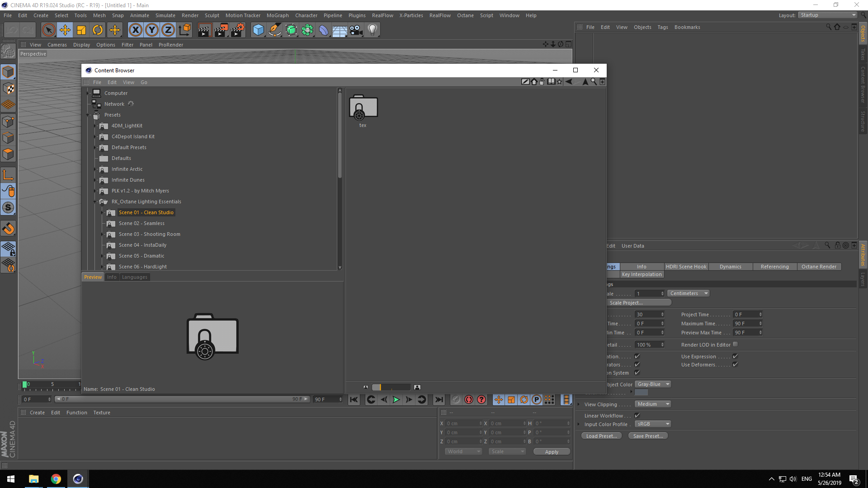Open HDRI Scene Hook tab

coord(686,267)
